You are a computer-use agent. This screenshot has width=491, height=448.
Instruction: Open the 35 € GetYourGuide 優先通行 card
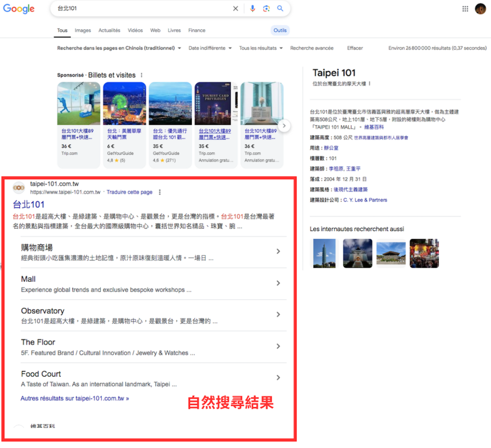point(170,125)
